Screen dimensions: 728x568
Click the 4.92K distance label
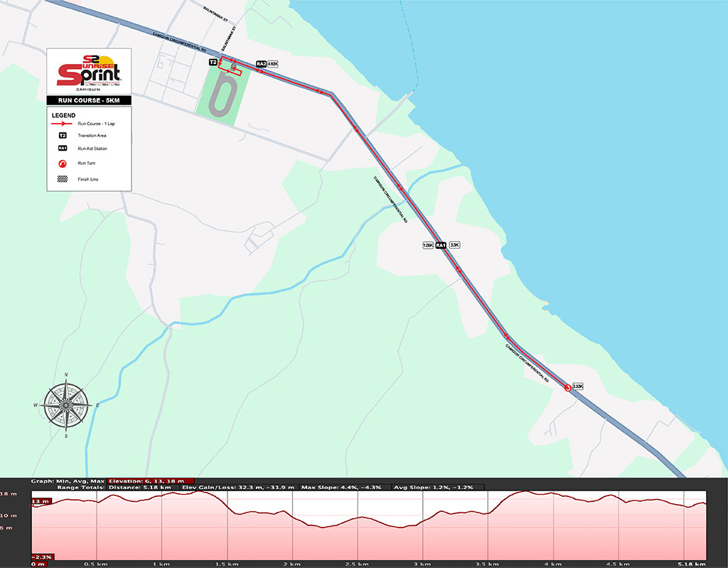point(272,64)
